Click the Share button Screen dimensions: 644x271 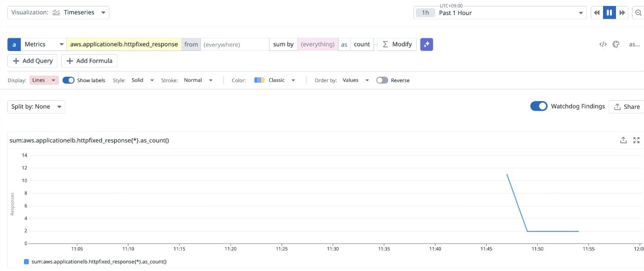tap(627, 107)
